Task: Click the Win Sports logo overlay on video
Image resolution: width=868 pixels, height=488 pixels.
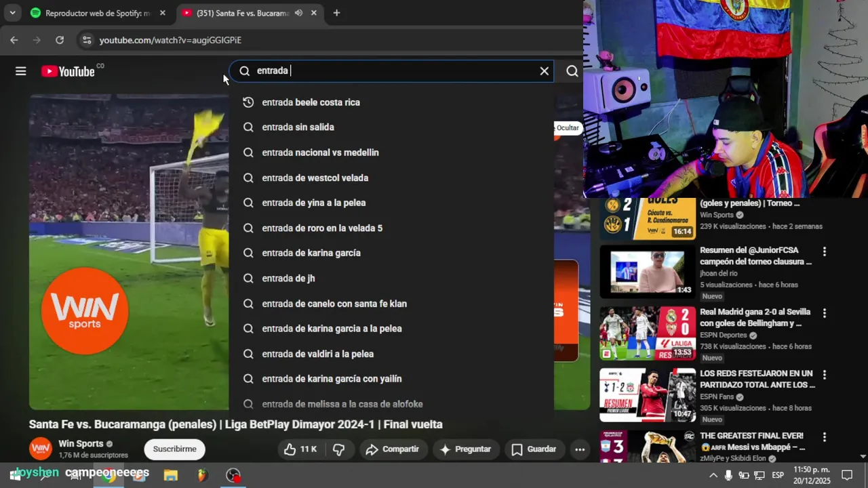Action: tap(85, 310)
